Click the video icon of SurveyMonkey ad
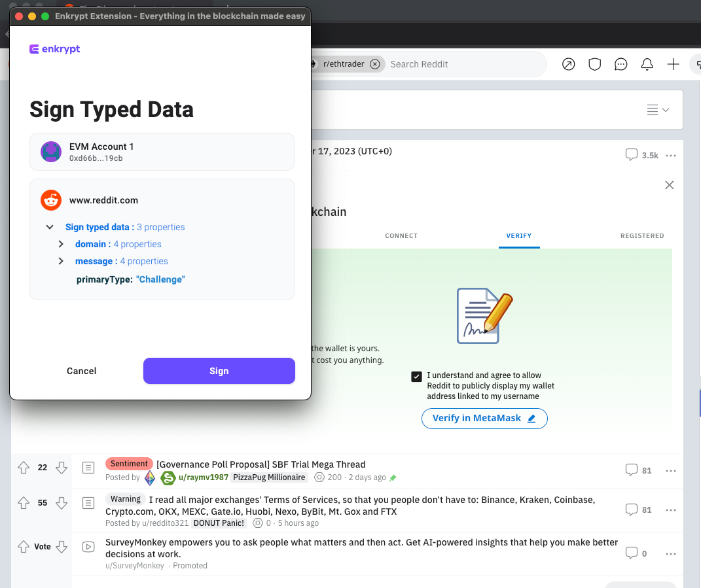Screen dimensions: 701x588 coord(88,547)
